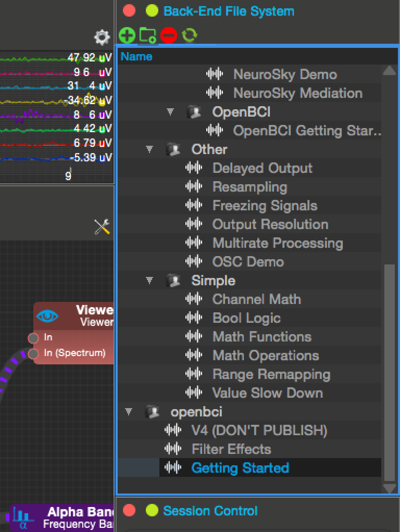This screenshot has height=532, width=400.
Task: Select the NeuroSky Demo entry
Action: [285, 74]
